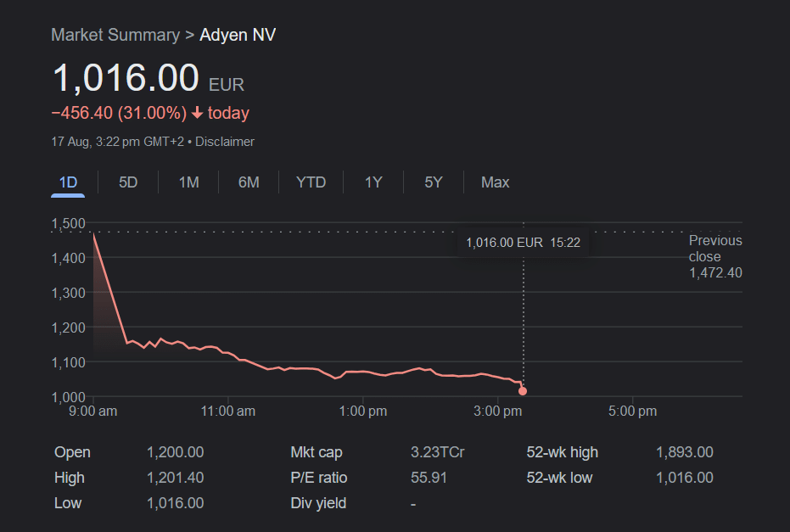790x532 pixels.
Task: Click the 52-wk high label
Action: coord(563,452)
